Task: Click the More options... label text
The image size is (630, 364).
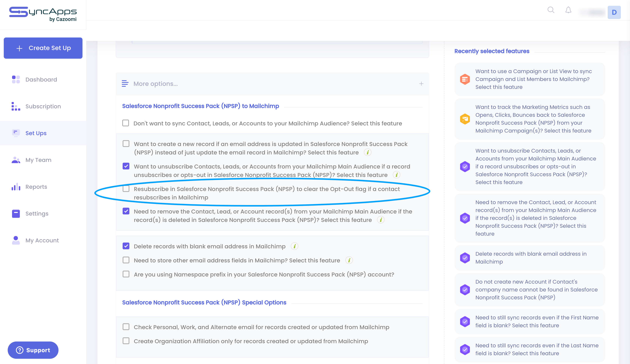Action: [155, 84]
